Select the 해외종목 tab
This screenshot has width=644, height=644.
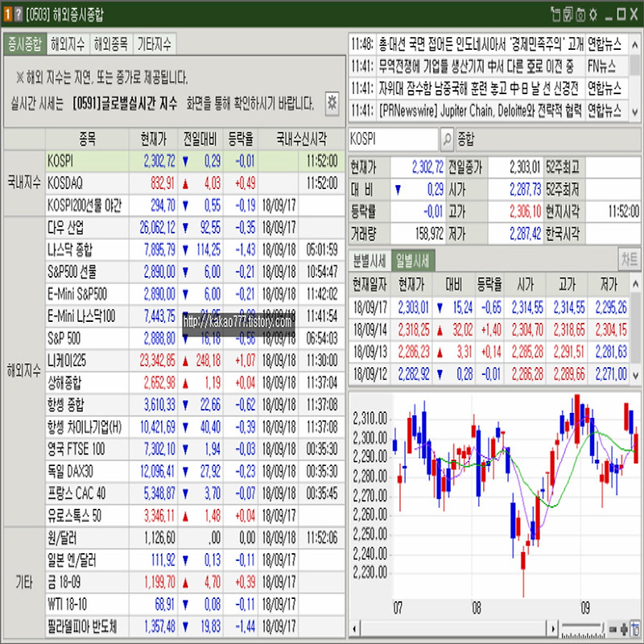[x=110, y=44]
